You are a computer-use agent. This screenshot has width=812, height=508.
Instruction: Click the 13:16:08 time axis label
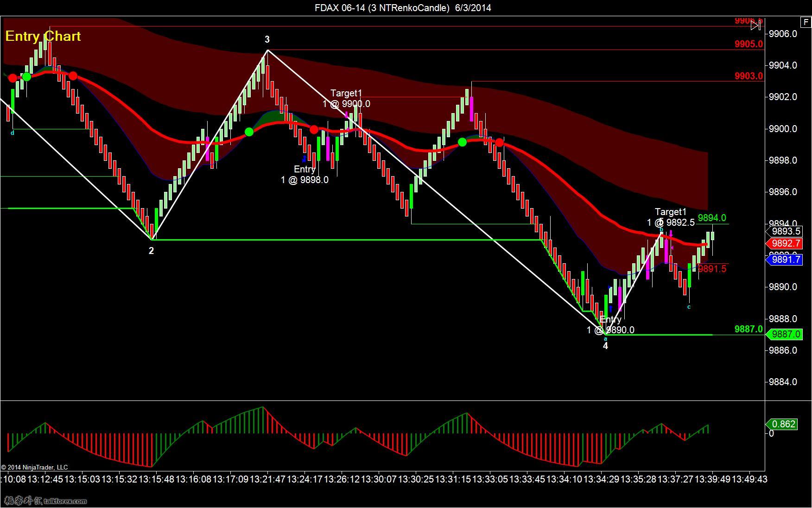[193, 479]
